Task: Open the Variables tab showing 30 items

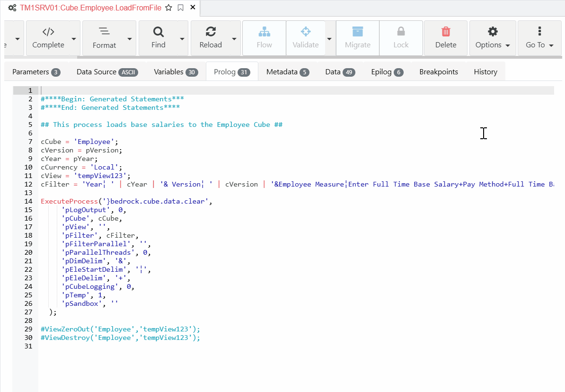Action: tap(176, 71)
